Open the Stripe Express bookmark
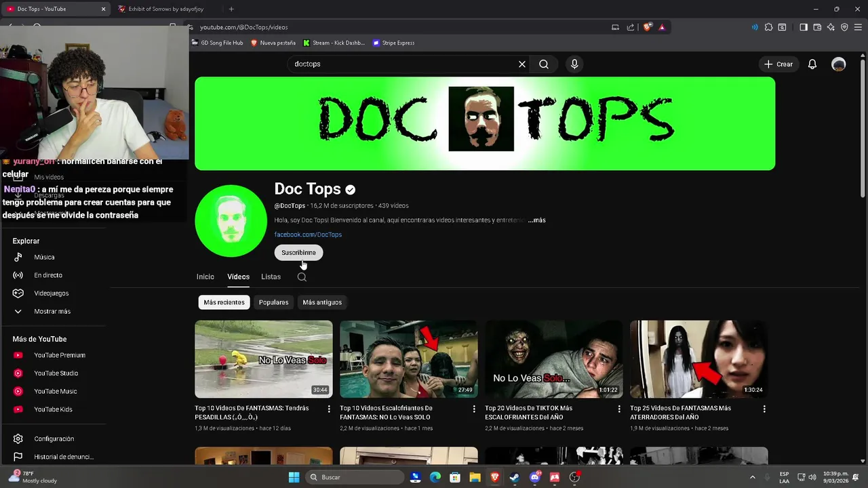868x488 pixels. (x=393, y=43)
